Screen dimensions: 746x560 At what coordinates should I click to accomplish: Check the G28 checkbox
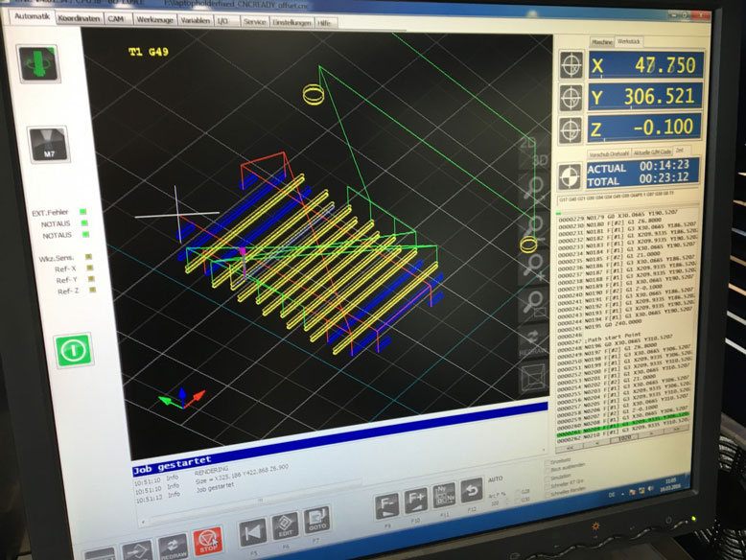tap(517, 493)
